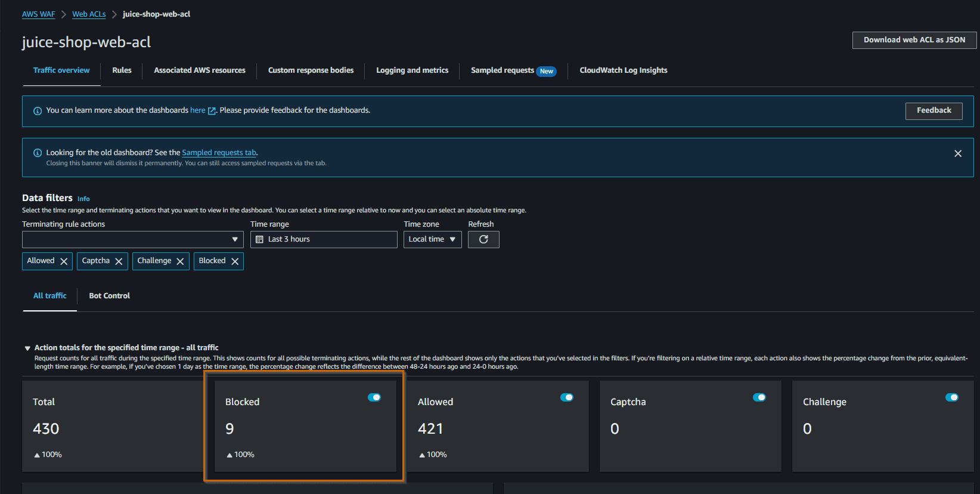980x494 pixels.
Task: Go to Web ACLs breadcrumb
Action: 89,14
